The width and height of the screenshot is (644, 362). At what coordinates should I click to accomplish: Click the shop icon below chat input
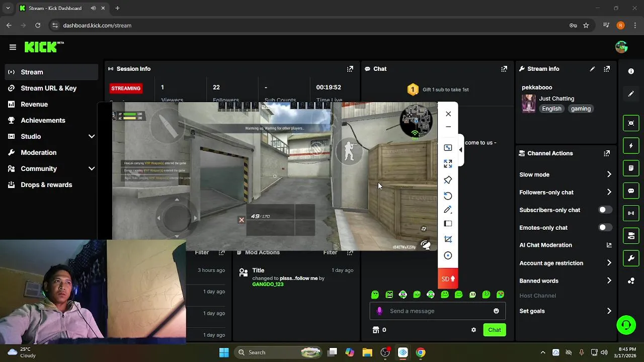coord(375,330)
